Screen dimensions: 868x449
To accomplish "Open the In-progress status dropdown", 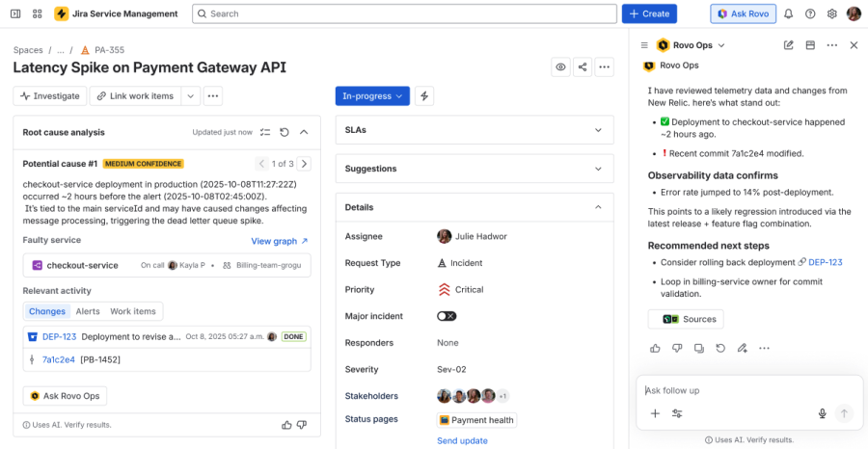I will (x=372, y=96).
